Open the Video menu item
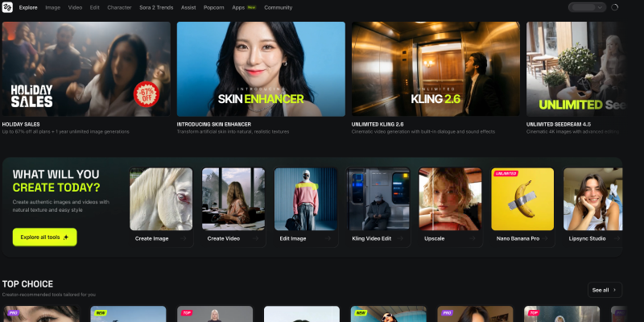Image resolution: width=644 pixels, height=322 pixels. tap(75, 7)
